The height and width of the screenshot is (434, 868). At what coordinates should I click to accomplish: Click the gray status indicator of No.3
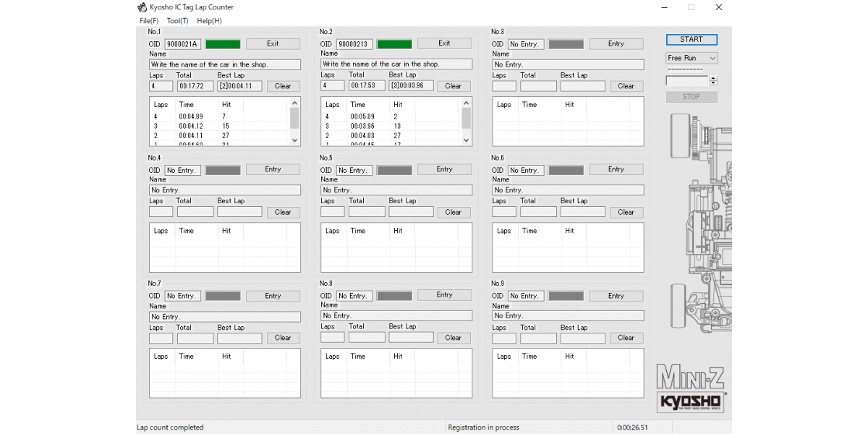click(x=566, y=44)
